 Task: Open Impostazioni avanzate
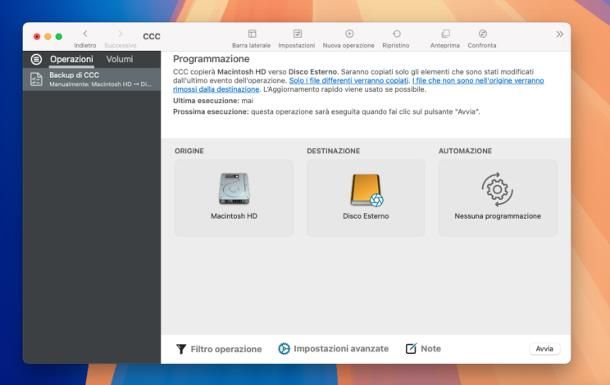(x=333, y=349)
